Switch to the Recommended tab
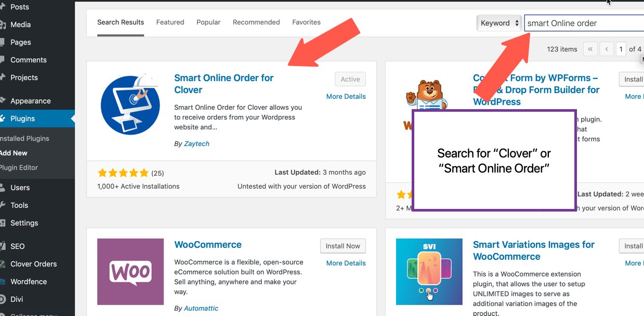The image size is (644, 316). coord(256,22)
